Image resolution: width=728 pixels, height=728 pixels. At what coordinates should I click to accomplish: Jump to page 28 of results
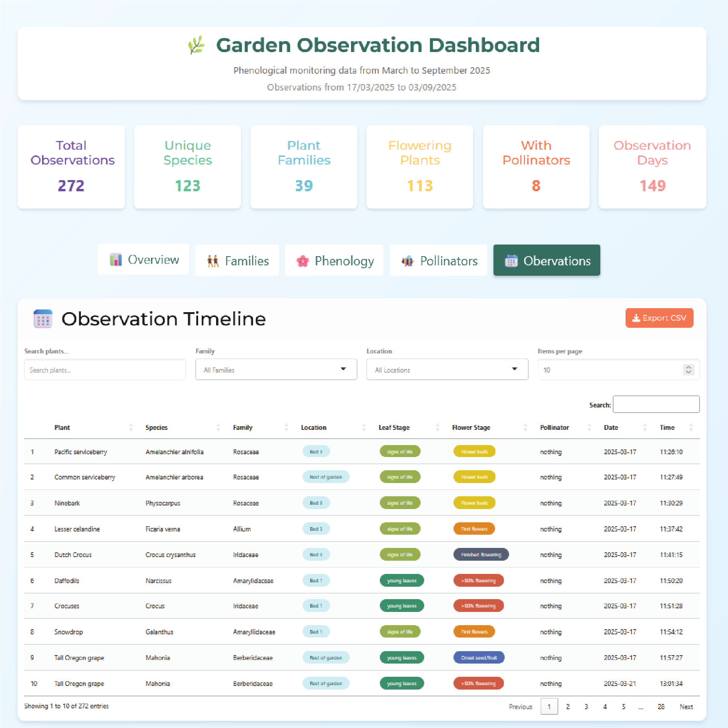point(661,707)
